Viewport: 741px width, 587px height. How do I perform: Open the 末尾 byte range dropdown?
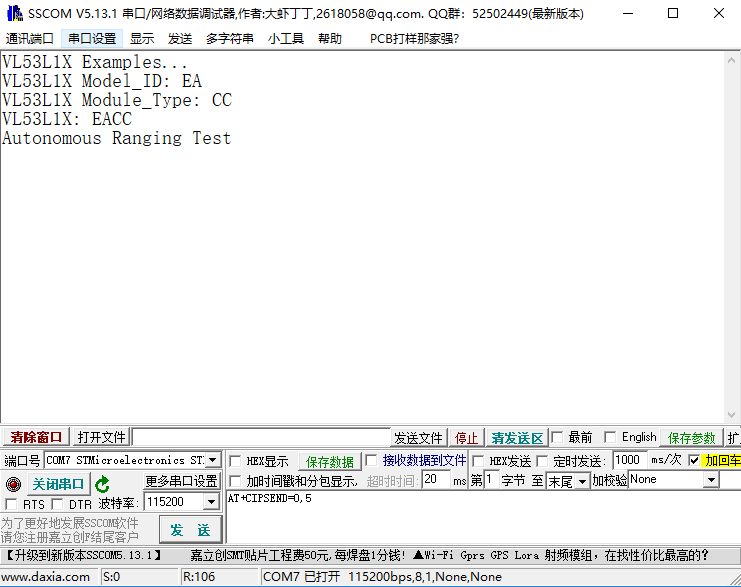[x=582, y=481]
